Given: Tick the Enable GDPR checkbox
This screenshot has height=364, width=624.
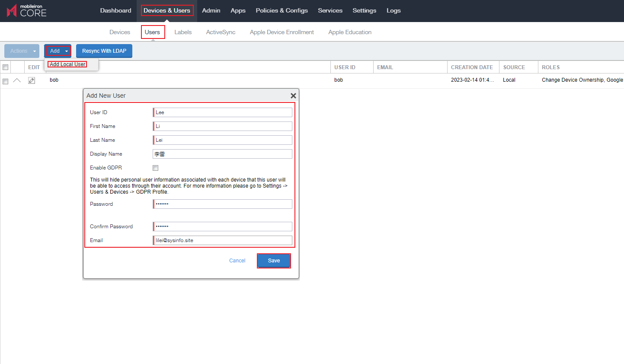Looking at the screenshot, I should click(156, 168).
